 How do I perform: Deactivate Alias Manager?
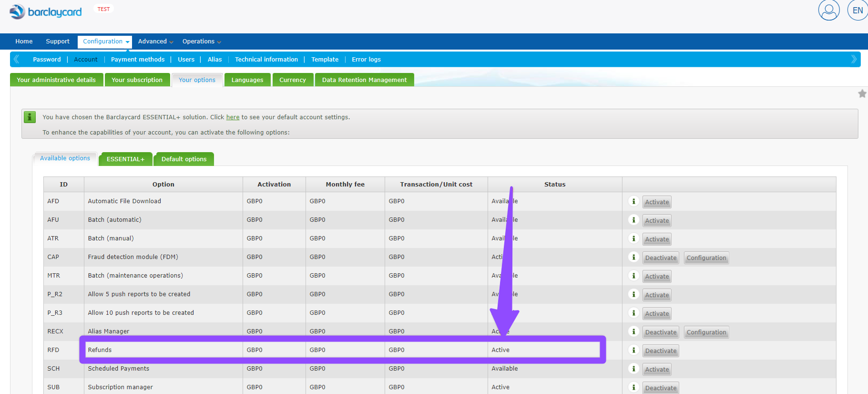[661, 332]
